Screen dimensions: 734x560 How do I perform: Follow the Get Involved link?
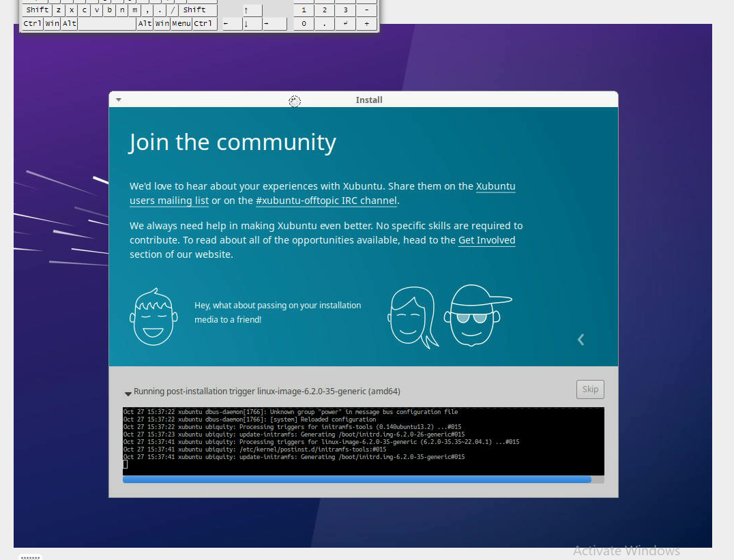[486, 240]
